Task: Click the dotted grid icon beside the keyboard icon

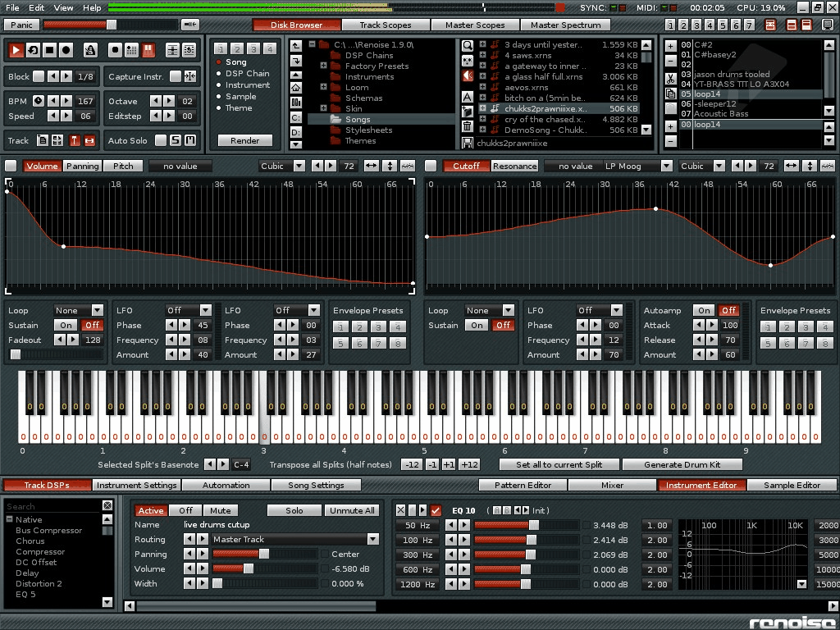Action: [x=131, y=50]
